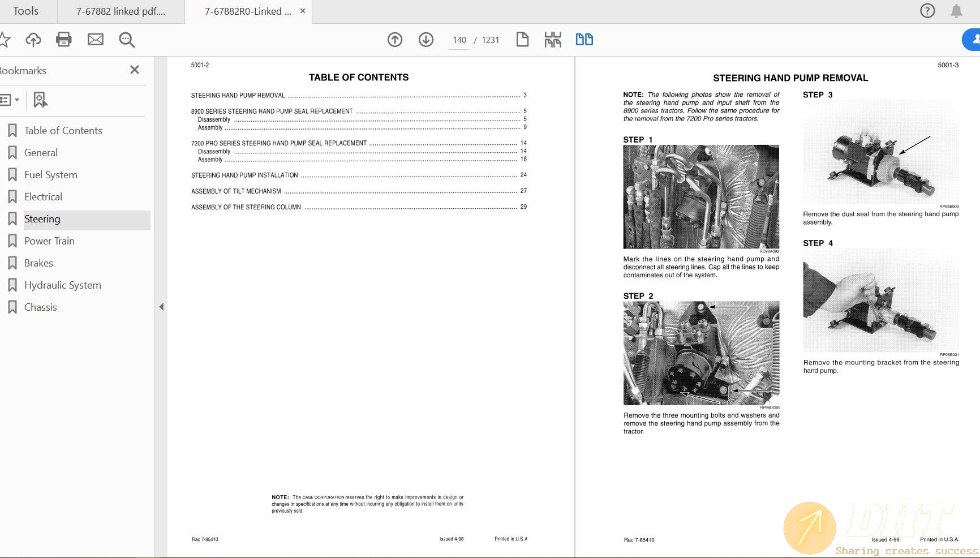Screen dimensions: 980x558
Task: Close the Bookmarks panel
Action: 135,70
